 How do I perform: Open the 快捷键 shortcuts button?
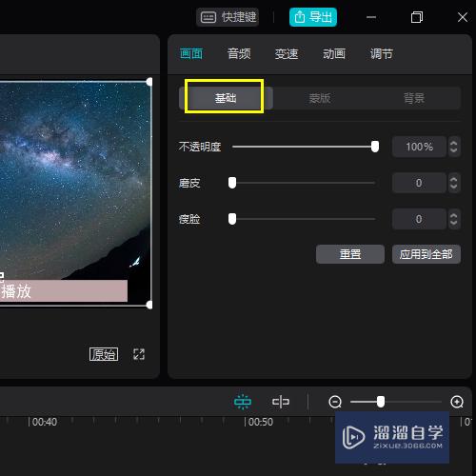(228, 17)
